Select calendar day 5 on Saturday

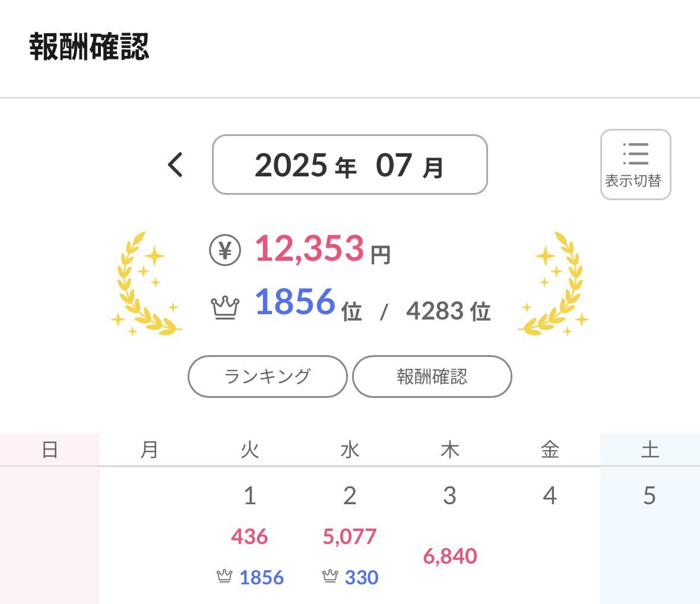click(x=650, y=495)
